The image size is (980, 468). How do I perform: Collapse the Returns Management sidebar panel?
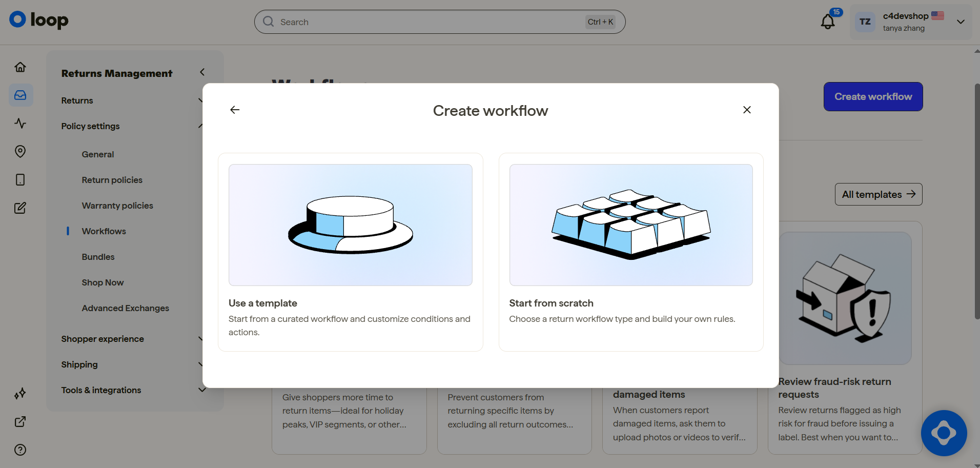tap(202, 72)
